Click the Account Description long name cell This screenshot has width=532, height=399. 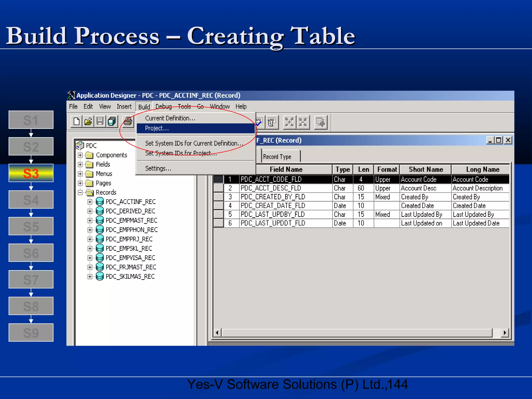click(480, 188)
